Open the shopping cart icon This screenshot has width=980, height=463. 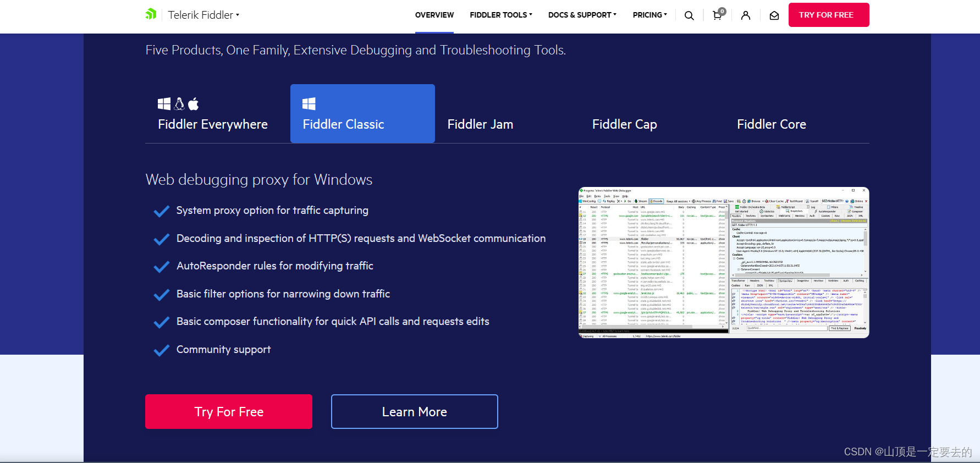tap(718, 15)
